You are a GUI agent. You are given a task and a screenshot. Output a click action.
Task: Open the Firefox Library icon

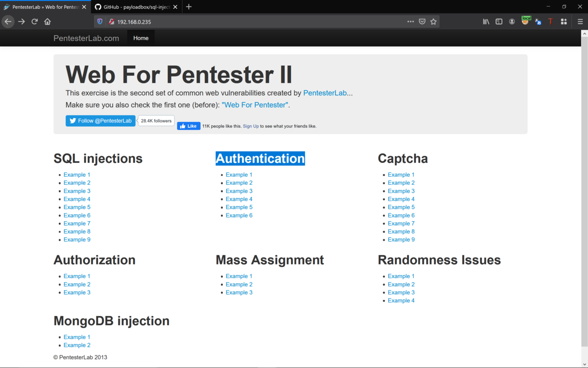pyautogui.click(x=486, y=22)
